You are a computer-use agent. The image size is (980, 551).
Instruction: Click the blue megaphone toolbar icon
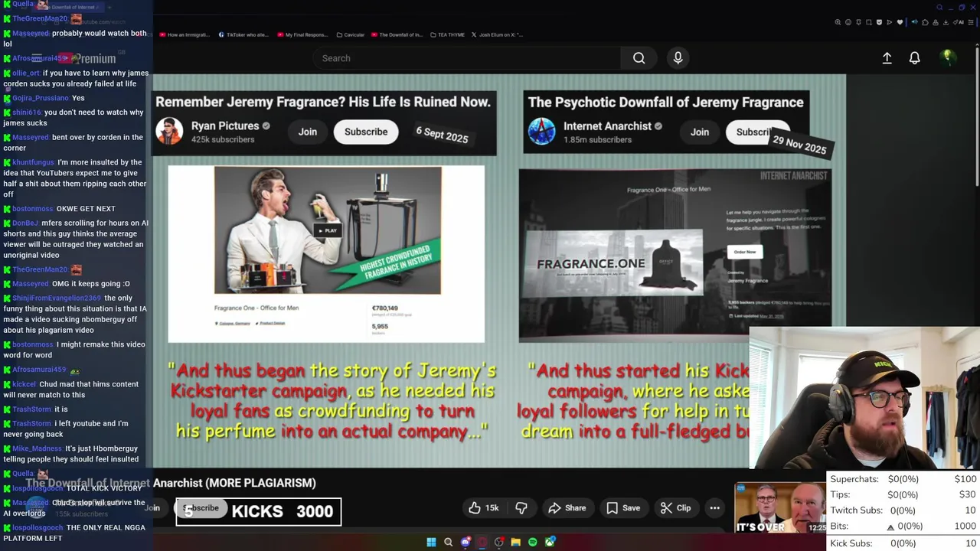tap(914, 22)
